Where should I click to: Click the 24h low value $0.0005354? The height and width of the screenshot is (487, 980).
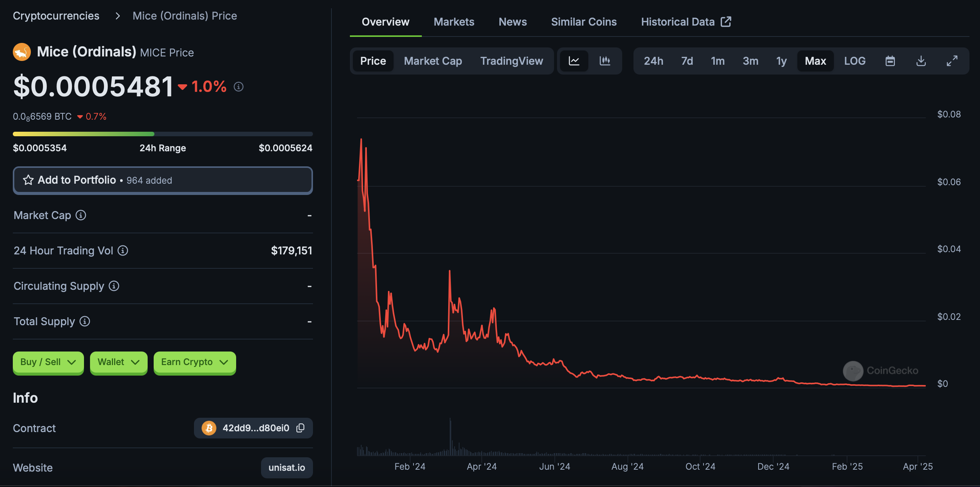(40, 148)
